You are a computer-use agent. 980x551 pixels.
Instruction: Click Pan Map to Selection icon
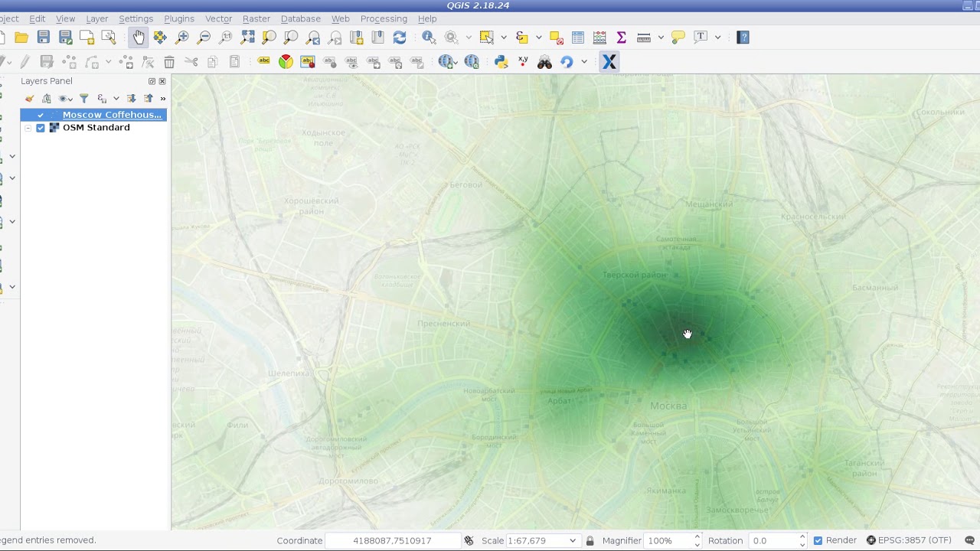pos(160,37)
